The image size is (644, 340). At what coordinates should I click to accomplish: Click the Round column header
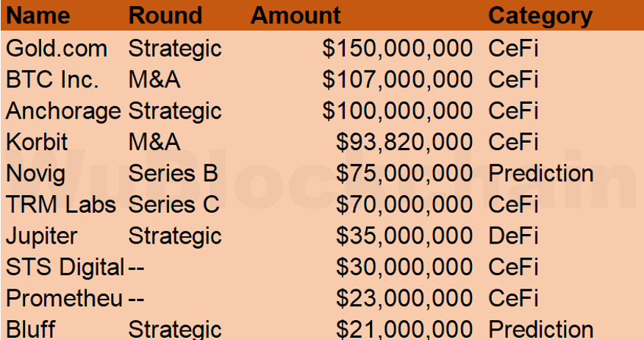click(x=165, y=15)
